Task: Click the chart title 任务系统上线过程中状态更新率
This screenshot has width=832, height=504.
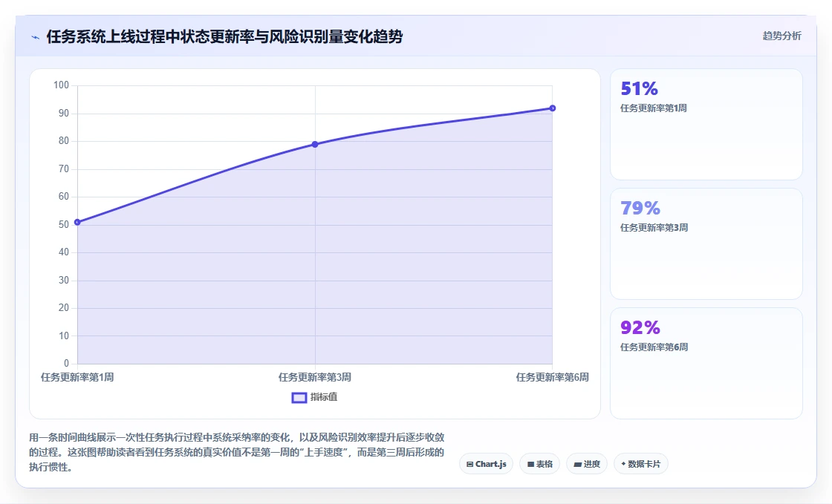Action: click(x=224, y=36)
